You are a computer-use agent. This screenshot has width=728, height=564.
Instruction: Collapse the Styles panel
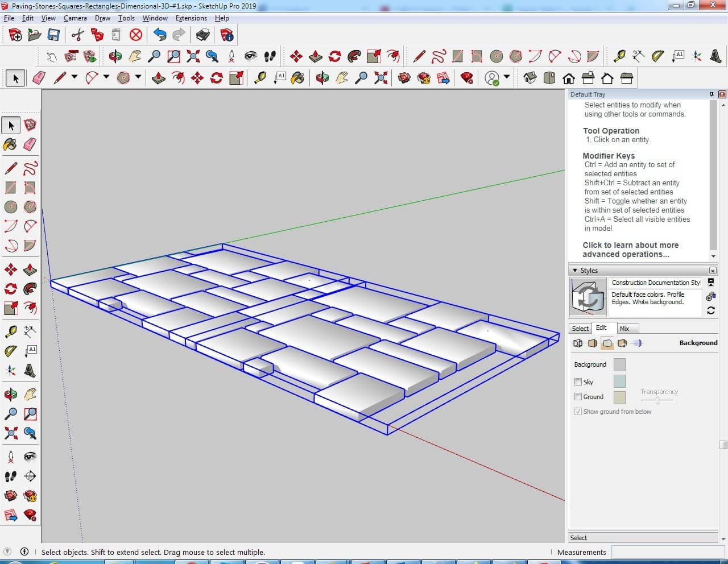[x=575, y=271]
